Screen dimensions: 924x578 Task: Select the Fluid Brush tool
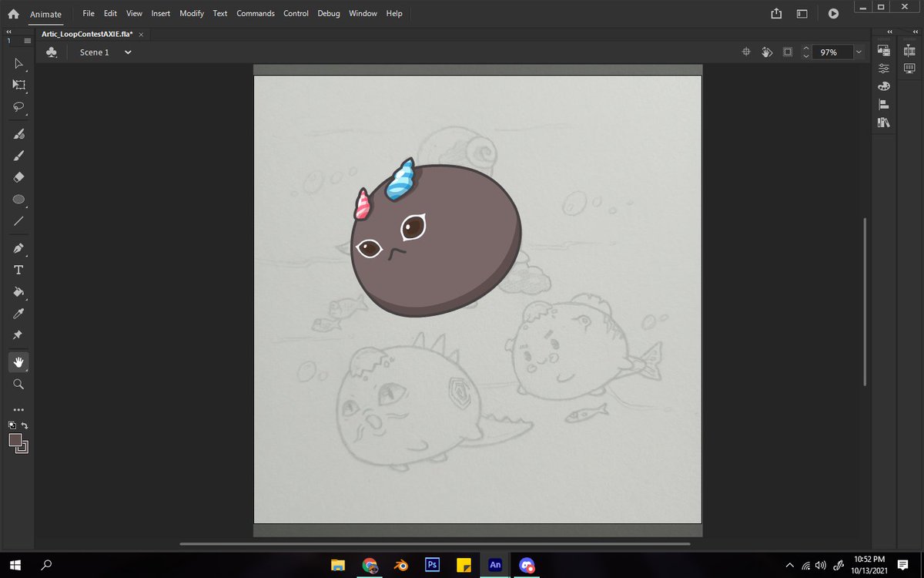click(19, 134)
